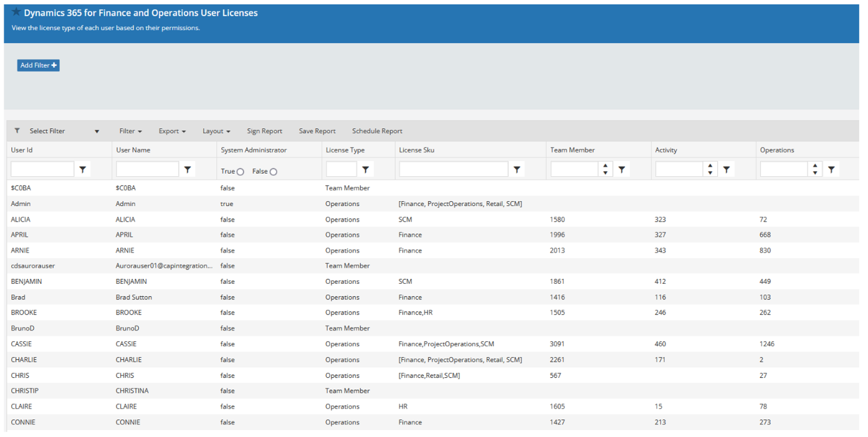
Task: Focus the Activity filter number box
Action: click(680, 169)
